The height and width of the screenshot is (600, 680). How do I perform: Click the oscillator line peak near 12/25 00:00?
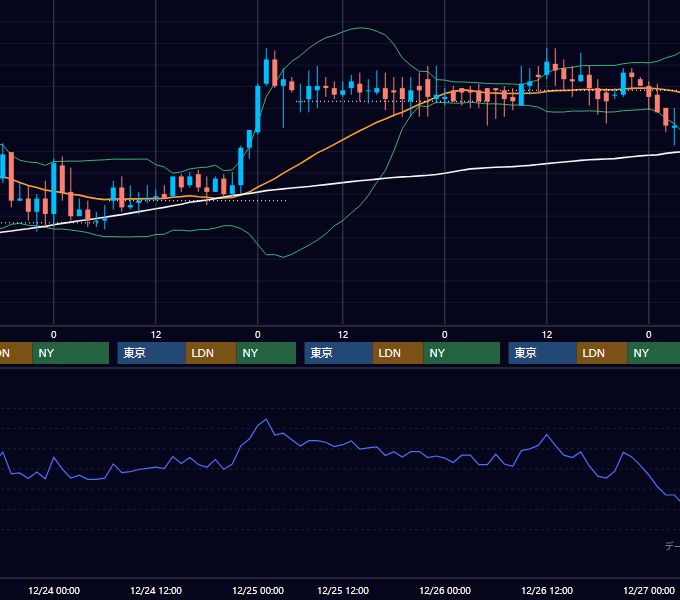266,419
